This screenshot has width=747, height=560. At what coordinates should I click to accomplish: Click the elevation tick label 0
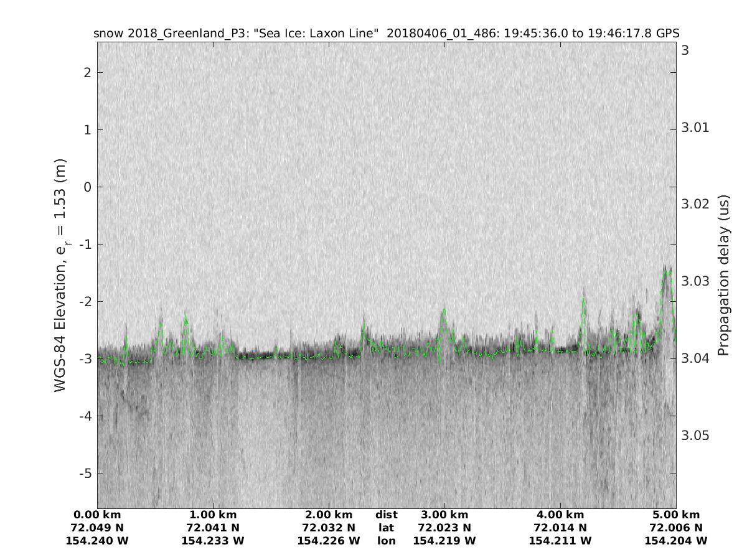pos(88,187)
